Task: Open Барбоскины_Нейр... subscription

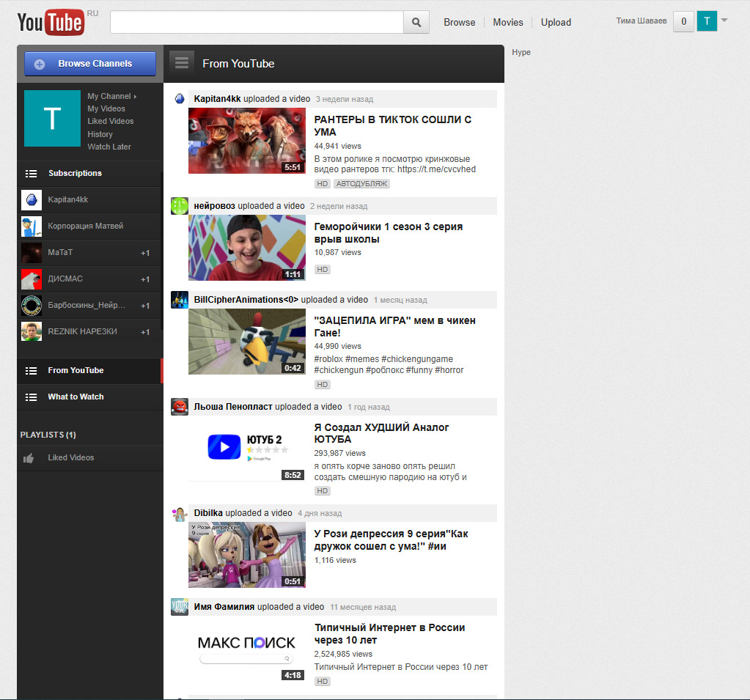Action: click(90, 305)
